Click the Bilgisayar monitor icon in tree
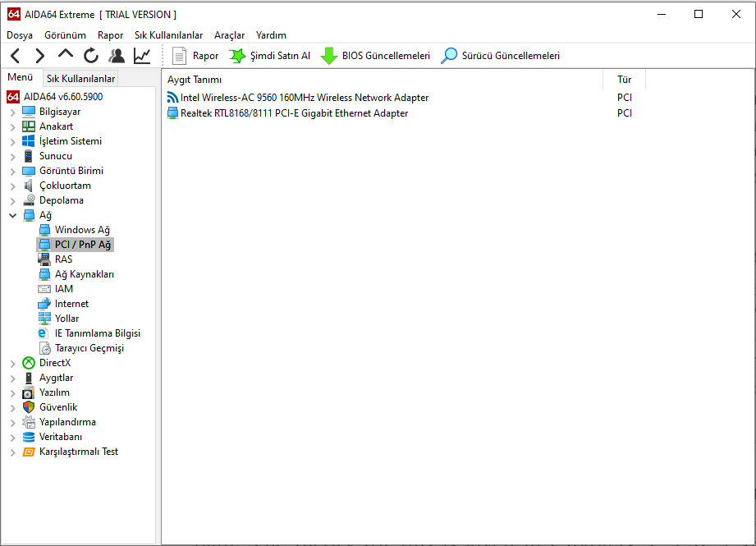Viewport: 756px width, 546px height. point(29,112)
